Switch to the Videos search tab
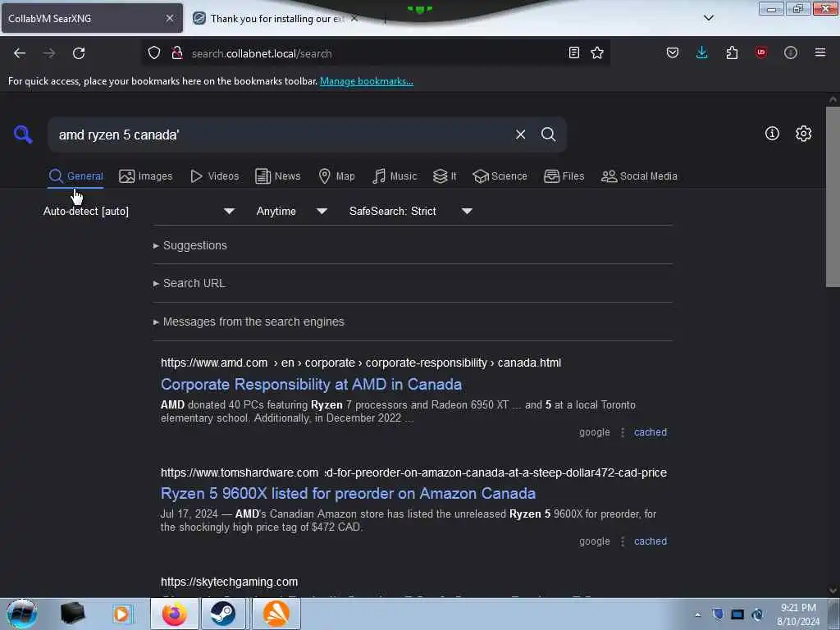840x630 pixels. pyautogui.click(x=214, y=176)
